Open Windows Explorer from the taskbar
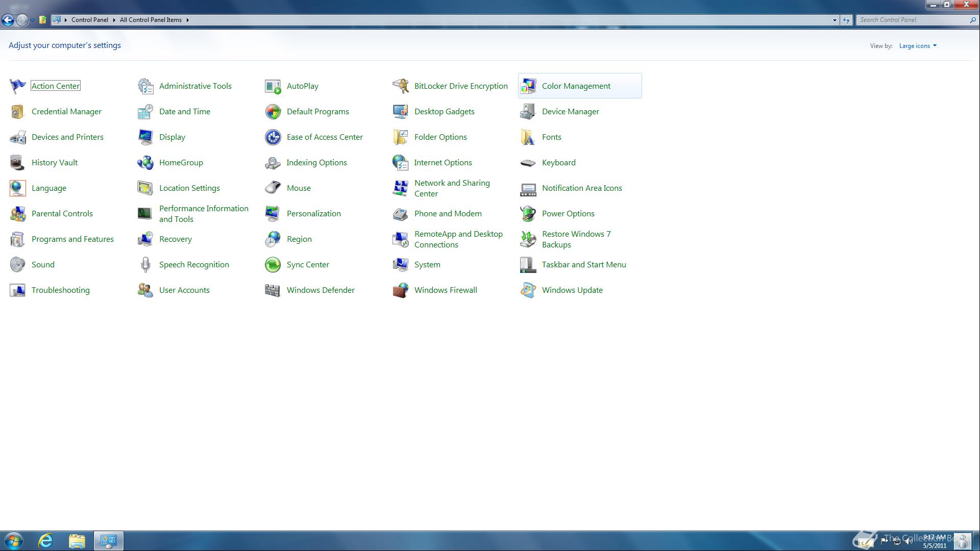Screen dimensions: 980x551 click(77, 541)
